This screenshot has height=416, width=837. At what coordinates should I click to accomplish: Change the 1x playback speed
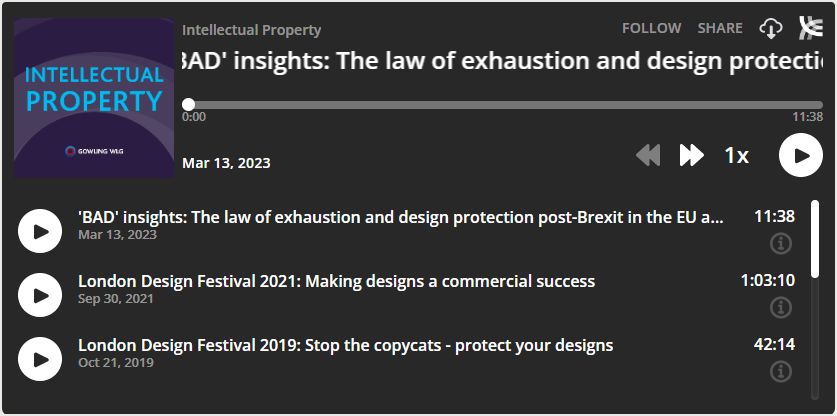(737, 156)
